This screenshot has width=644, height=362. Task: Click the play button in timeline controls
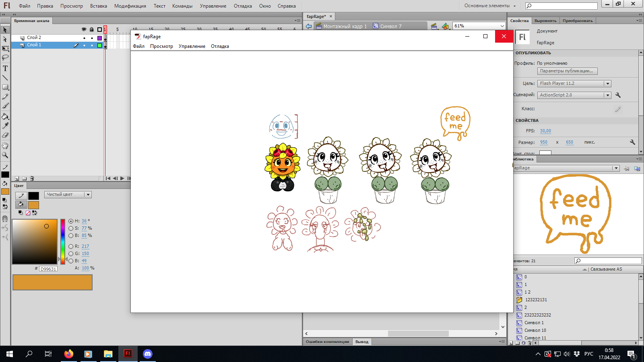122,178
